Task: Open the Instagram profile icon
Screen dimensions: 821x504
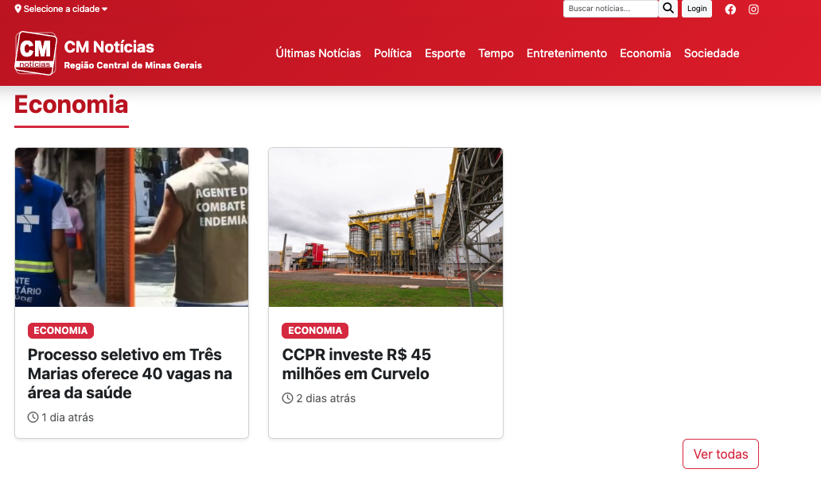Action: (753, 10)
